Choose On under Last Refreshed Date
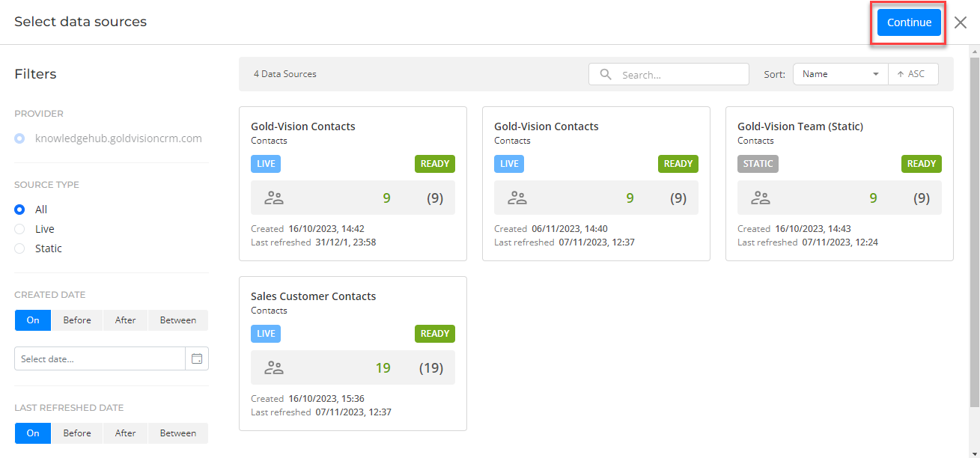980x458 pixels. 33,433
